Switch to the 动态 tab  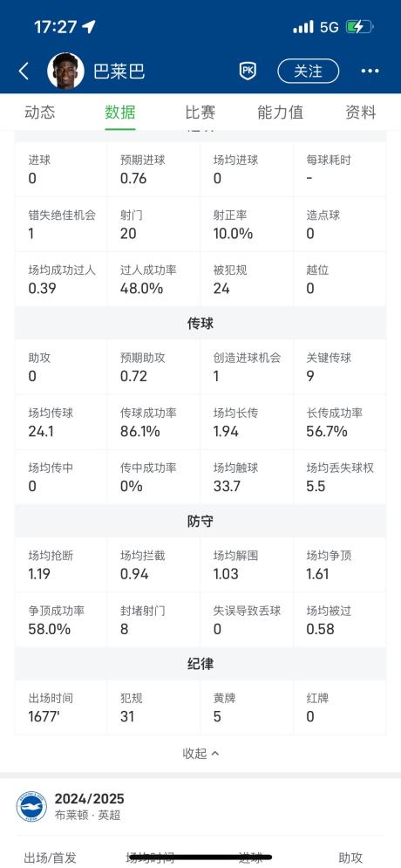[x=40, y=113]
